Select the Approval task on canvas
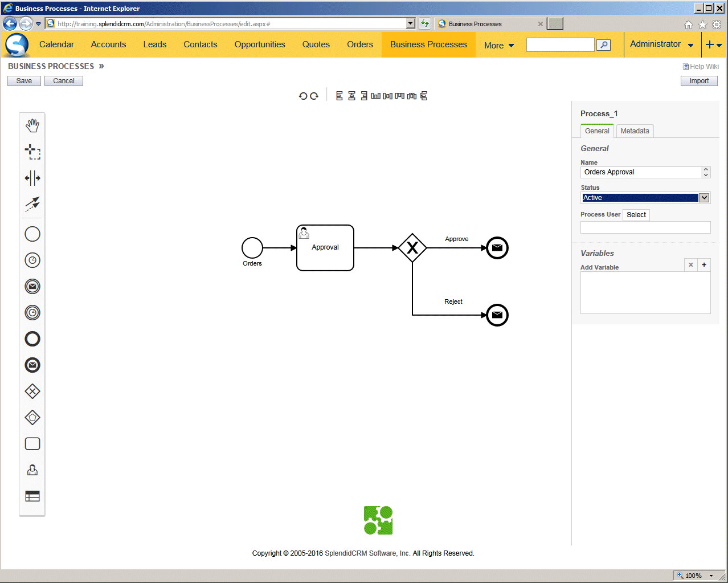 tap(325, 248)
